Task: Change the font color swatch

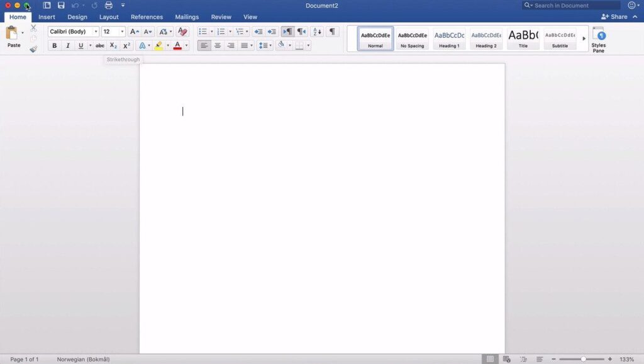Action: pos(179,45)
